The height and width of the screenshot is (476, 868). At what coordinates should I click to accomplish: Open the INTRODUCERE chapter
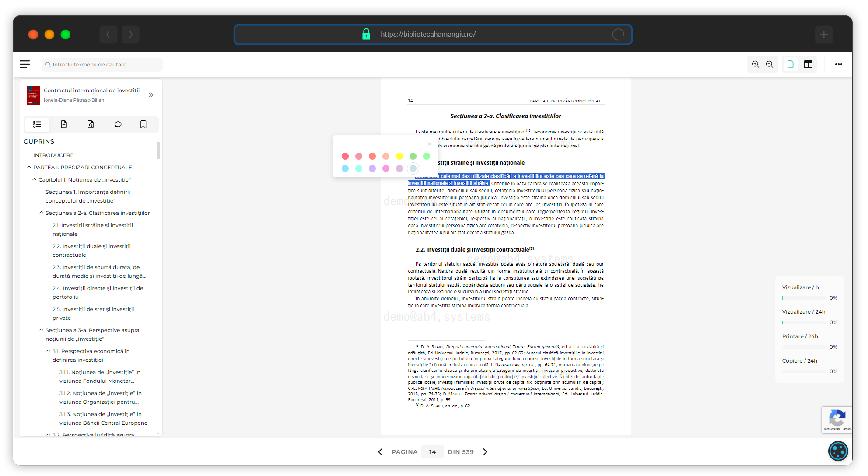(53, 155)
